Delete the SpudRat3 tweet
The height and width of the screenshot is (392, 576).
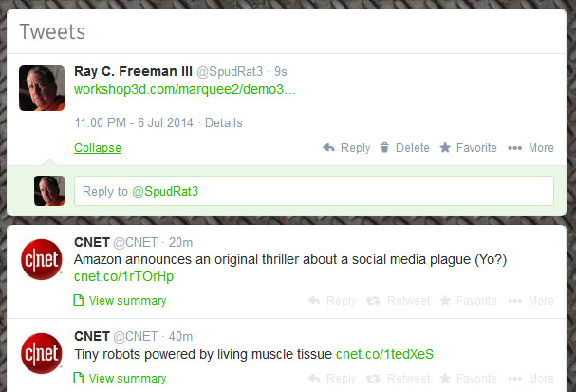404,148
